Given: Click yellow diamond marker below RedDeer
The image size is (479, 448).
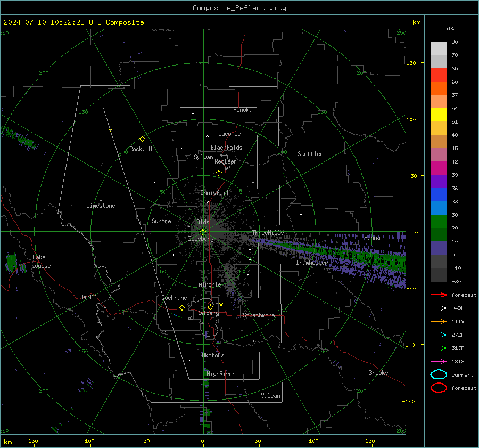Looking at the screenshot, I should (x=219, y=173).
